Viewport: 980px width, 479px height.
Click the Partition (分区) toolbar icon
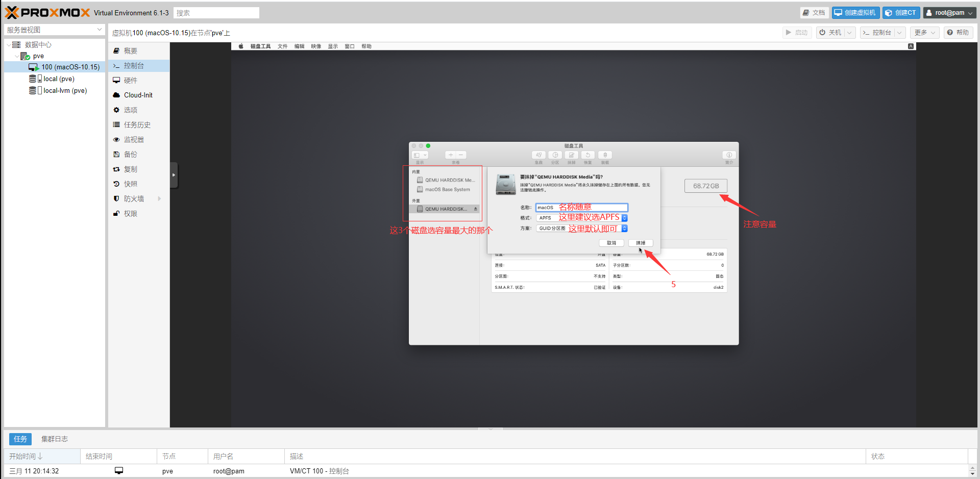555,155
